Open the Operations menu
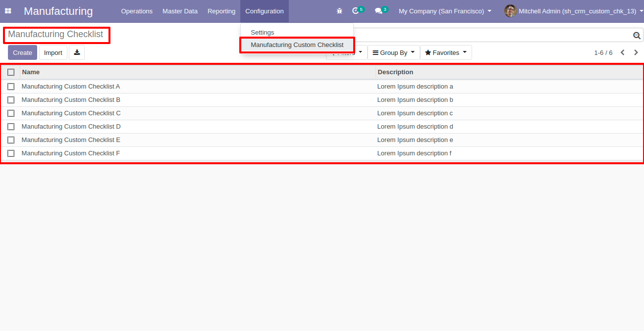Viewport: 644px width, 331px height. [137, 11]
